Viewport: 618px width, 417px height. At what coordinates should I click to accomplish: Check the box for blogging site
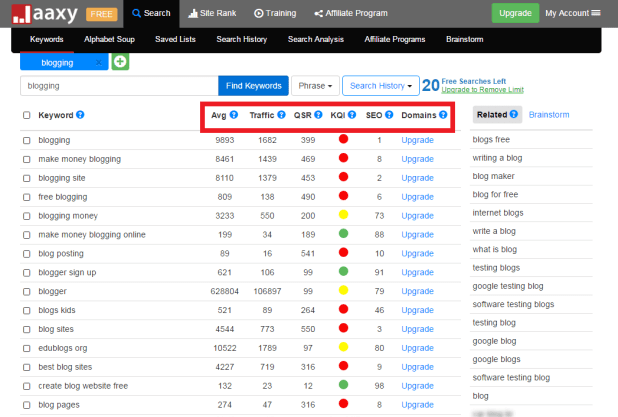pyautogui.click(x=26, y=178)
